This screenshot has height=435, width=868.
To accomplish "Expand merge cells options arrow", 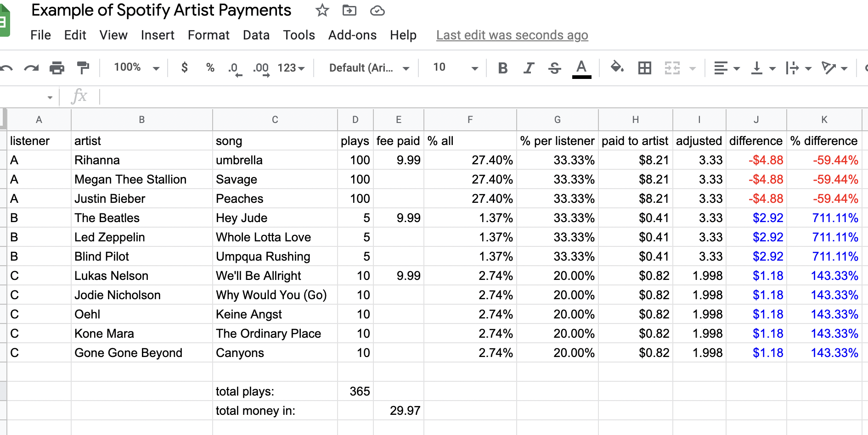I will (x=693, y=69).
